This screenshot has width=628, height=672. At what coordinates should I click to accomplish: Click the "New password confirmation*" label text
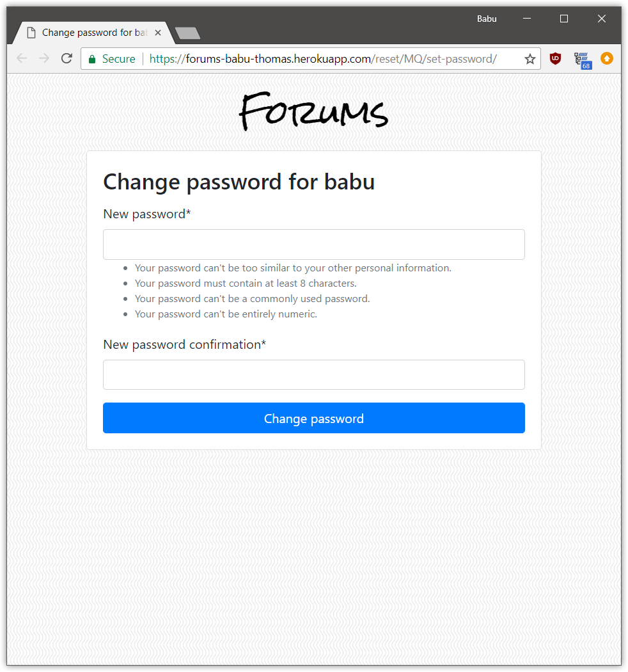click(184, 344)
